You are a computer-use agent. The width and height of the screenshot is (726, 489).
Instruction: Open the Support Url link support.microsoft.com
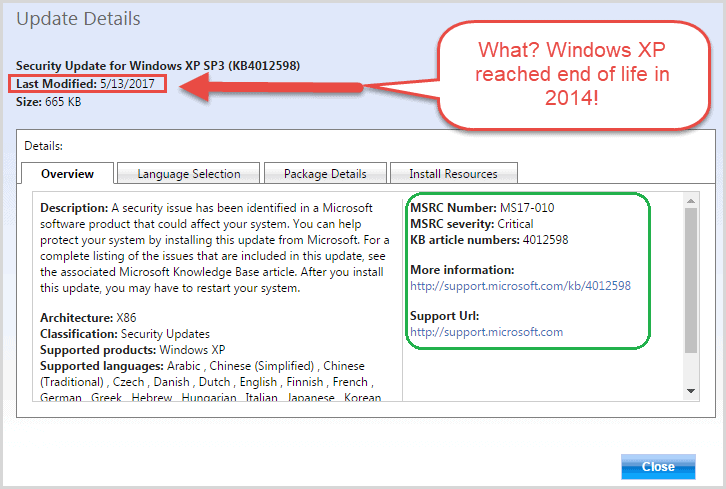click(x=487, y=332)
